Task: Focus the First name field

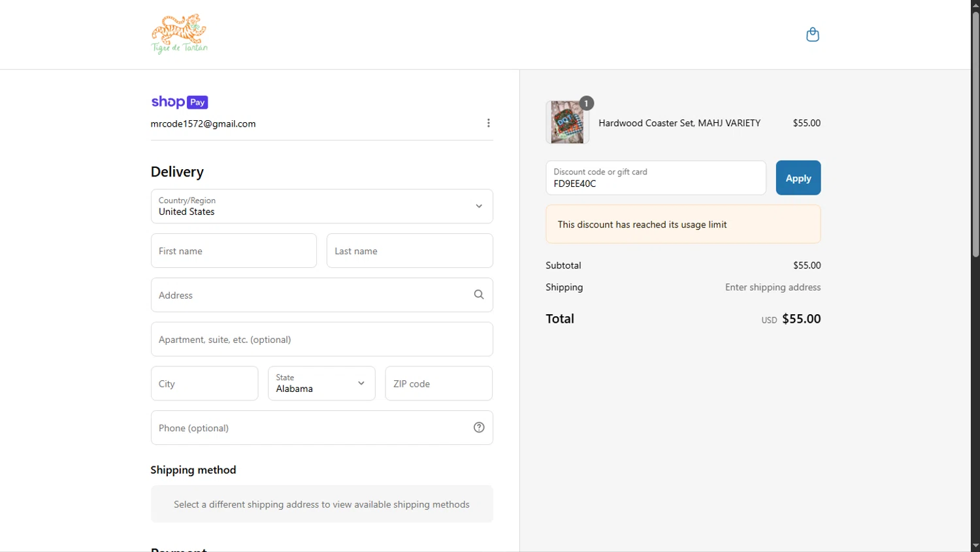Action: (233, 251)
